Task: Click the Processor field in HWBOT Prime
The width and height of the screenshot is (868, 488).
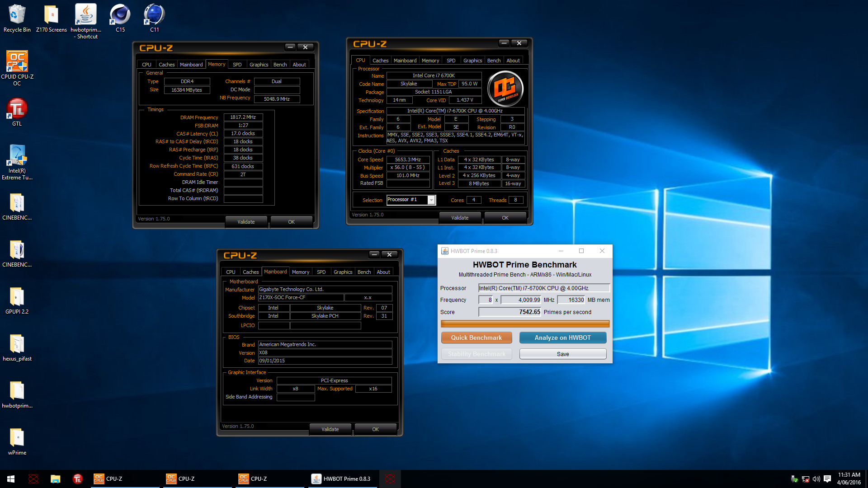Action: click(x=544, y=288)
